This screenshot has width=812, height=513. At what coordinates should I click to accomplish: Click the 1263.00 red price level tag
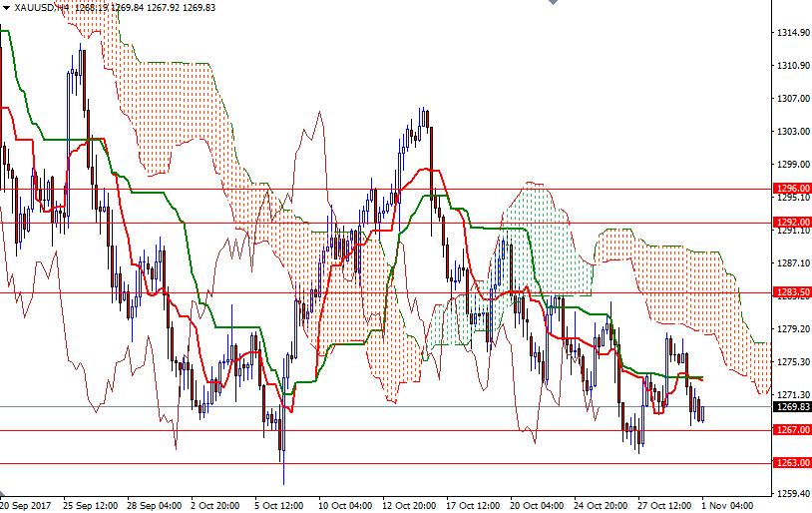(792, 463)
